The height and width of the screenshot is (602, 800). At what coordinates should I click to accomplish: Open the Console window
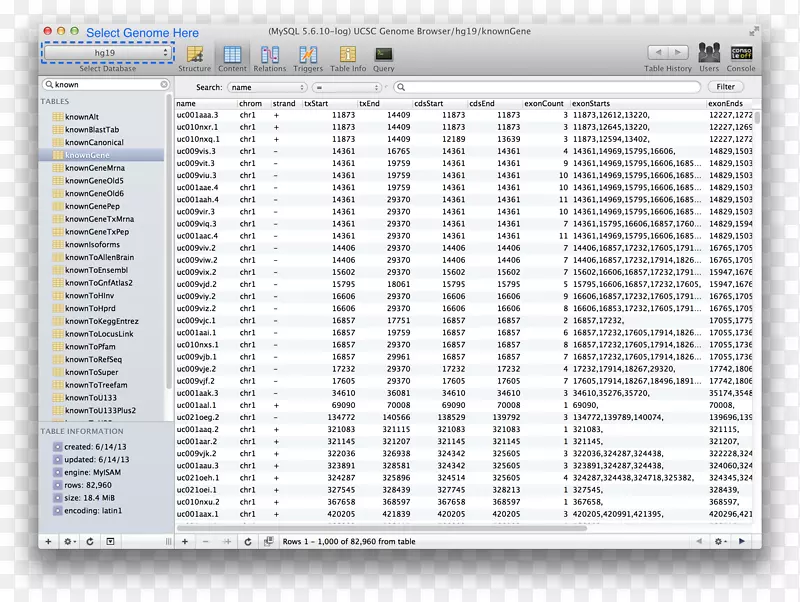[741, 55]
